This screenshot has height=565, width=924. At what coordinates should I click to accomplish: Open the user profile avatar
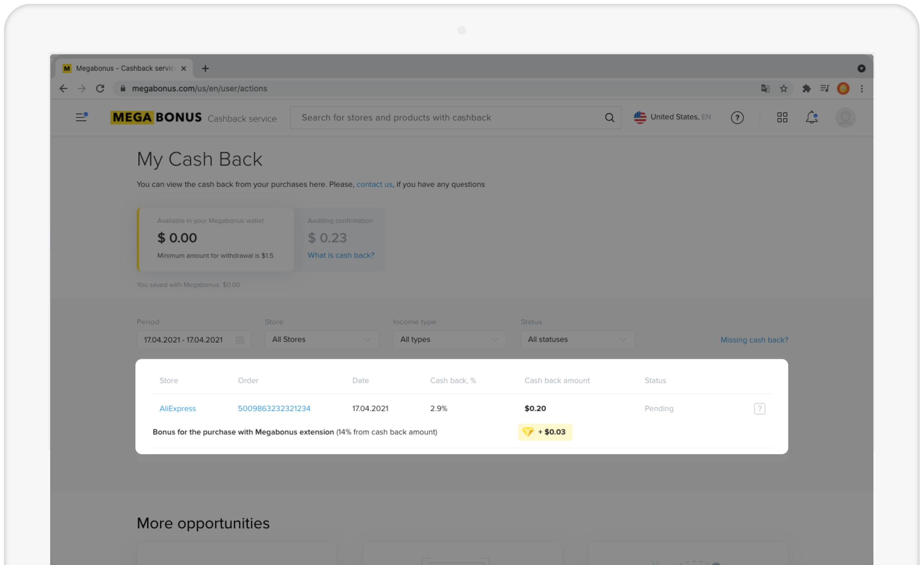click(x=845, y=118)
